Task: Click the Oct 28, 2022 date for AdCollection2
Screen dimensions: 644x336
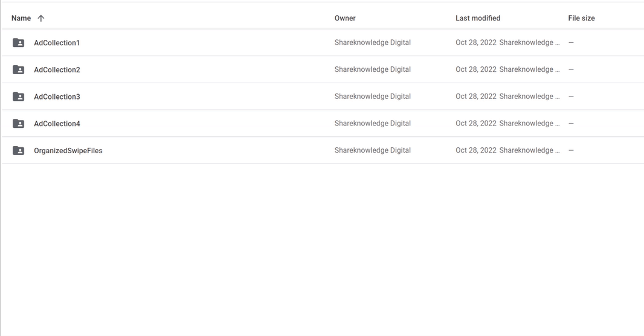Action: coord(476,69)
